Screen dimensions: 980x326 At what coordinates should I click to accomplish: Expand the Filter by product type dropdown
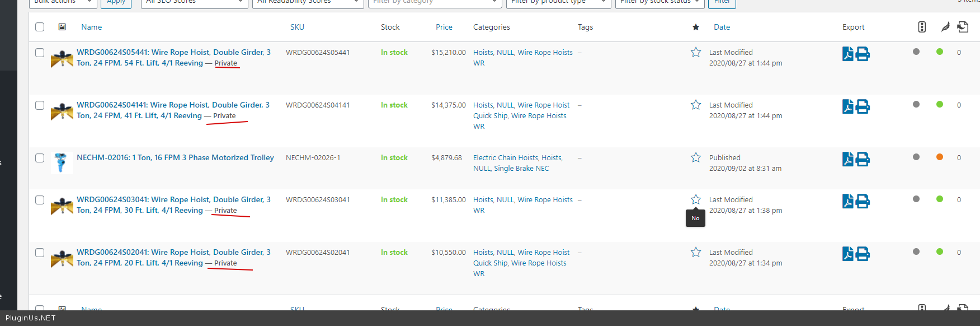tap(558, 2)
